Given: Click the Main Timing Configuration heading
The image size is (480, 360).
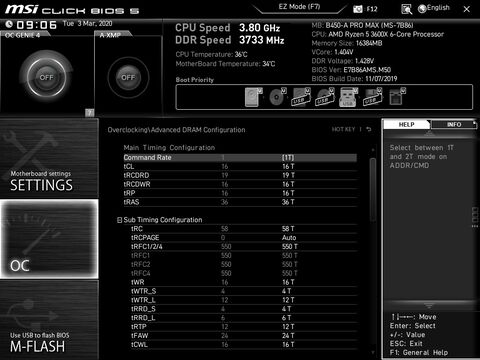Looking at the screenshot, I should pyautogui.click(x=169, y=148).
